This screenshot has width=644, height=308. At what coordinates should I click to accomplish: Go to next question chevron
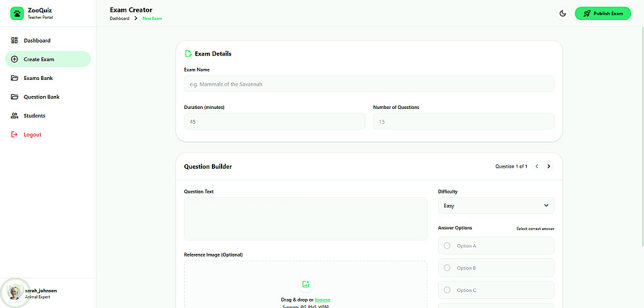549,166
